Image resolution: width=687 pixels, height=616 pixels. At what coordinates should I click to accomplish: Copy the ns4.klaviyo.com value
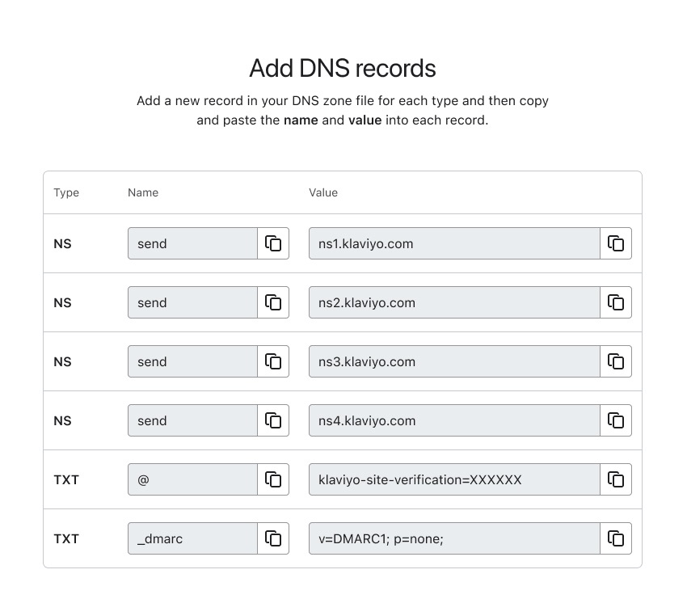pos(616,420)
